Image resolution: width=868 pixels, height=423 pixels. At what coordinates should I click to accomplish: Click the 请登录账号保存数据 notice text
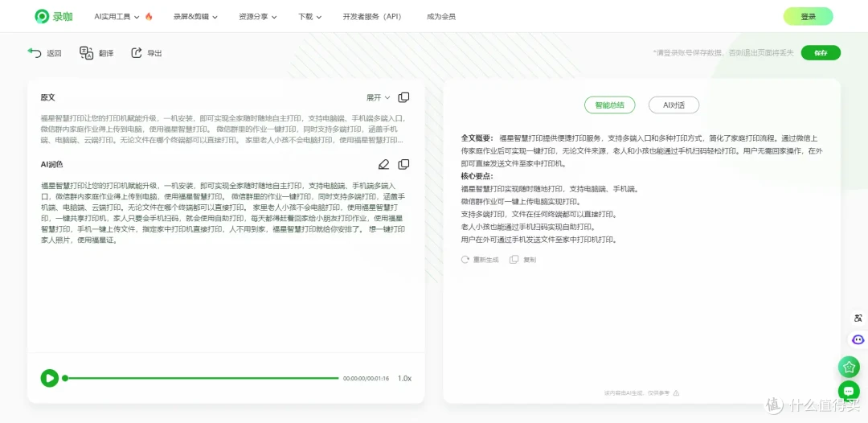click(x=723, y=53)
